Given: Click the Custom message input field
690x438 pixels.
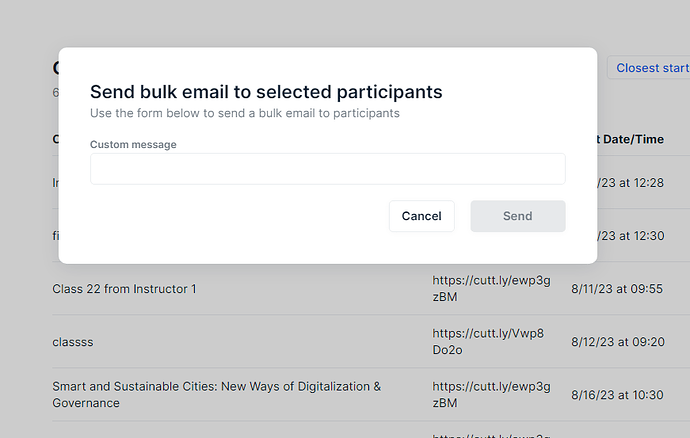Looking at the screenshot, I should pos(327,169).
